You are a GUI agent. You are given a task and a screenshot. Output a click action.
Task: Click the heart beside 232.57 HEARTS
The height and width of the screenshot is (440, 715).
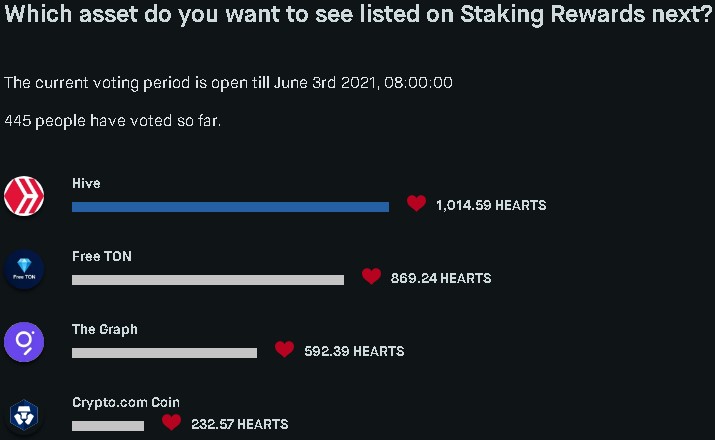[x=171, y=422]
